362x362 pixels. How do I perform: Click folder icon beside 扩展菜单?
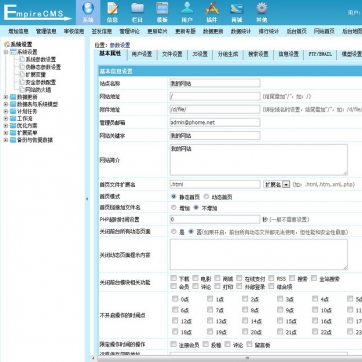coord(13,133)
